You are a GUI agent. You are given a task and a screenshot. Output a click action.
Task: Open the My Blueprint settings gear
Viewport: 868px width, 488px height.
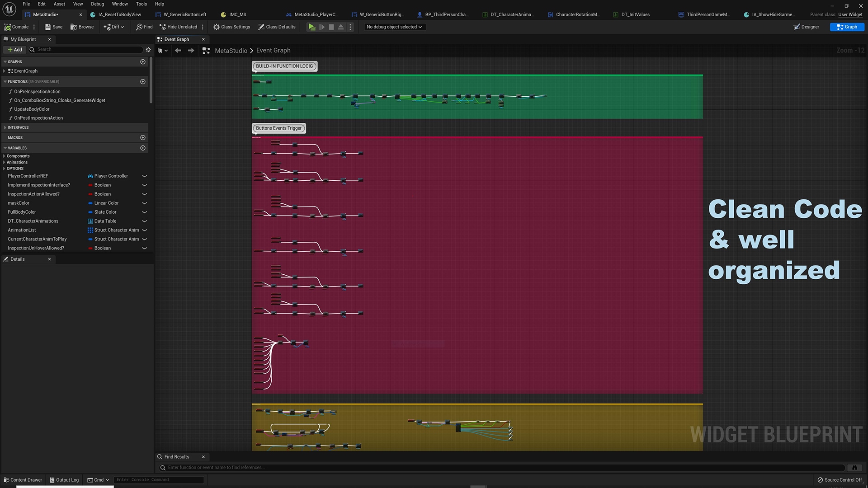(148, 50)
